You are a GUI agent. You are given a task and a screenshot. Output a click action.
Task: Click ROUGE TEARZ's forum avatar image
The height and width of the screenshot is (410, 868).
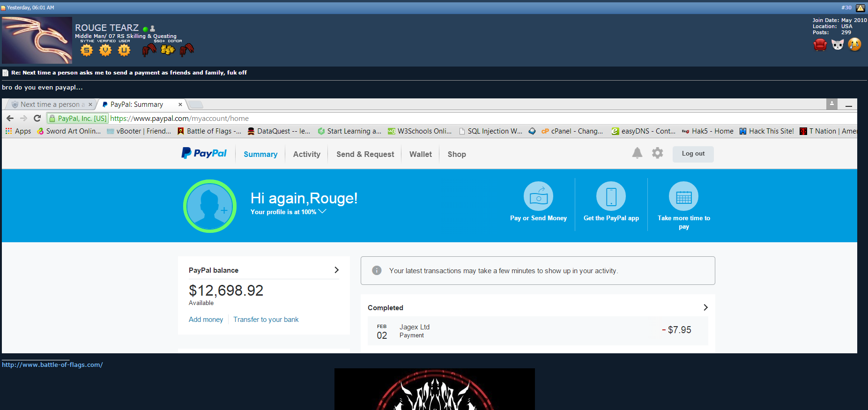37,40
